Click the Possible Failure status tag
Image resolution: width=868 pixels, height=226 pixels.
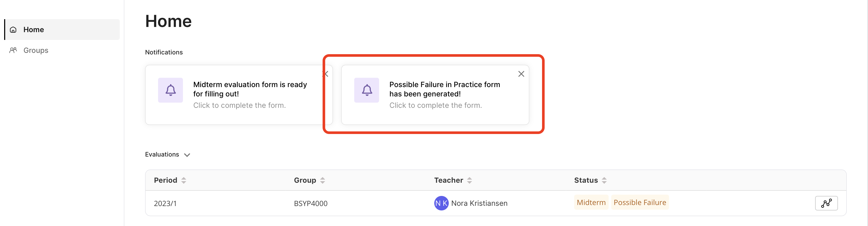(639, 202)
